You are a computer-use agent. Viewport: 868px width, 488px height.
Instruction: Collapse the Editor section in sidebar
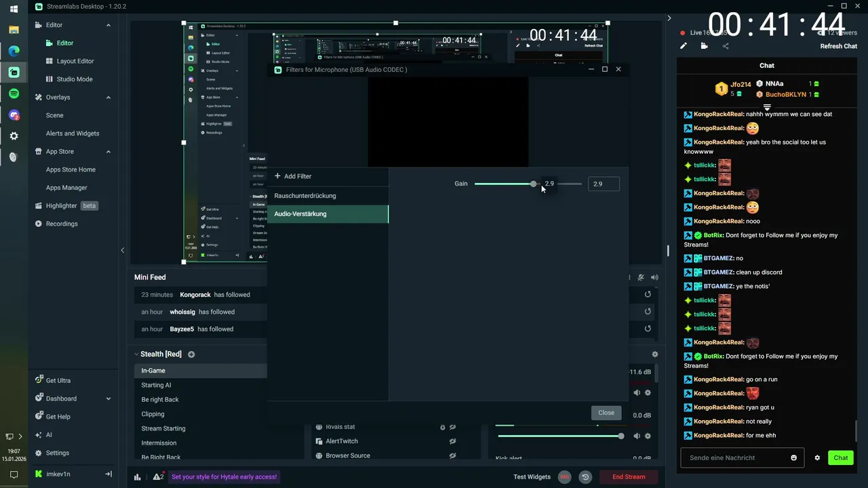pyautogui.click(x=108, y=25)
